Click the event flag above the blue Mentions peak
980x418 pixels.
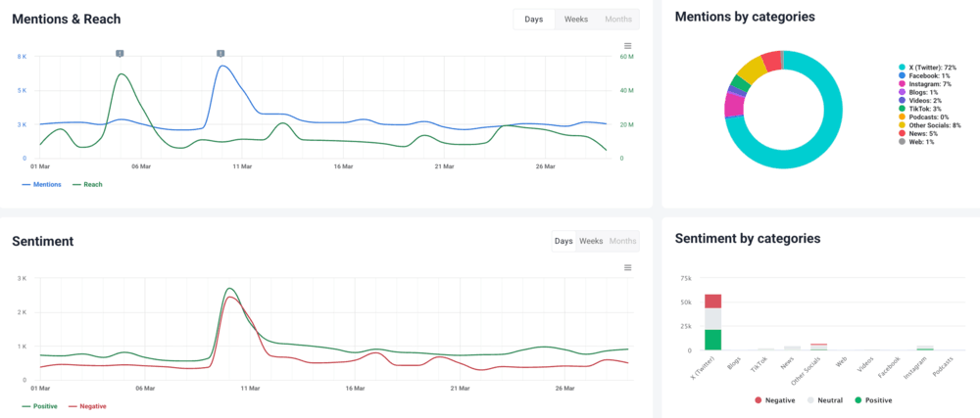(x=220, y=53)
